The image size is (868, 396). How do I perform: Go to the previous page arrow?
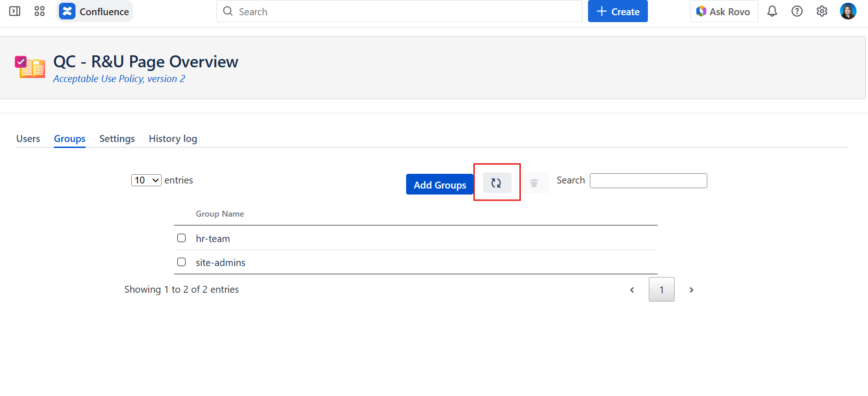click(x=632, y=290)
